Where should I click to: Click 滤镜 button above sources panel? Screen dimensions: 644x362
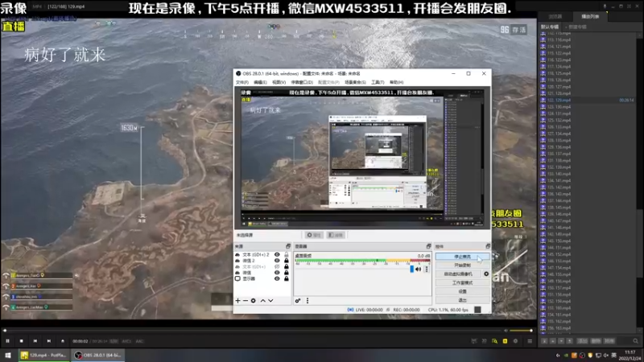(336, 235)
